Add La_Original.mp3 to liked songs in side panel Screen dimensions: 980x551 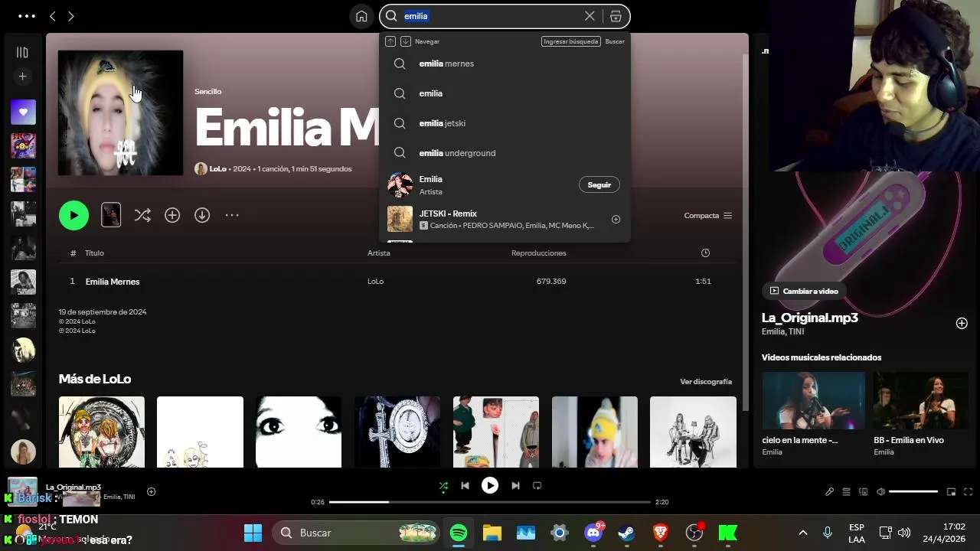pyautogui.click(x=962, y=323)
